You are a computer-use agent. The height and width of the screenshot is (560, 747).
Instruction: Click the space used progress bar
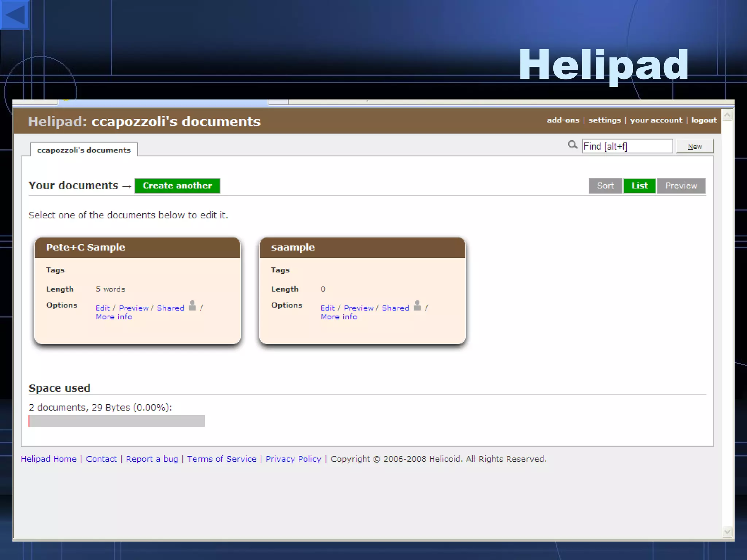click(x=117, y=421)
